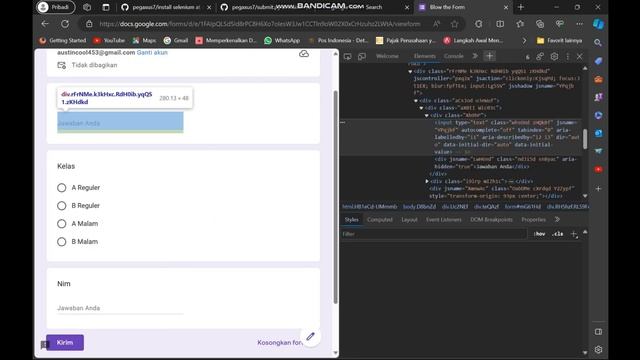
Task: Open the Favorit lainnya bookmarks folder
Action: click(559, 40)
